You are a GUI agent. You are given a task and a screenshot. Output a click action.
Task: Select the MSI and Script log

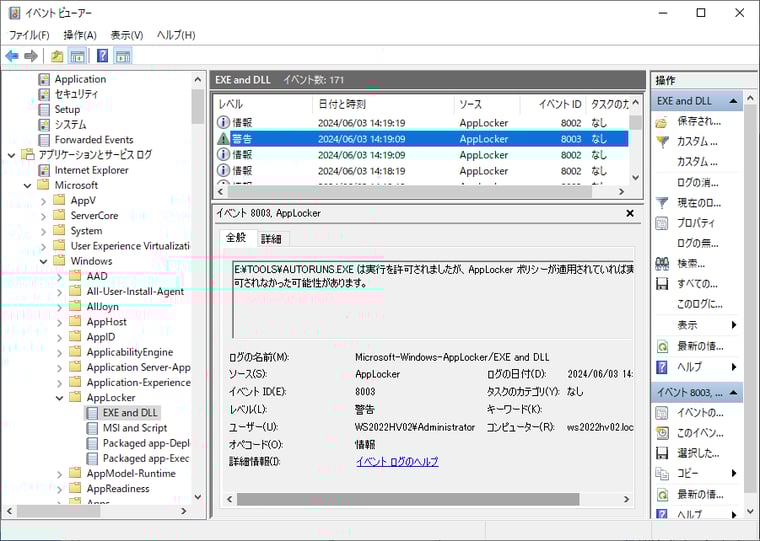click(135, 428)
